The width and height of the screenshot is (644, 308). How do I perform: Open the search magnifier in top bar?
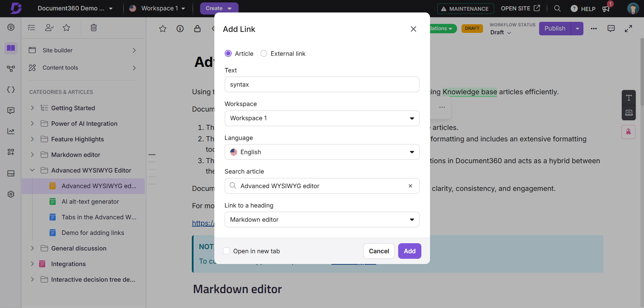point(557,8)
